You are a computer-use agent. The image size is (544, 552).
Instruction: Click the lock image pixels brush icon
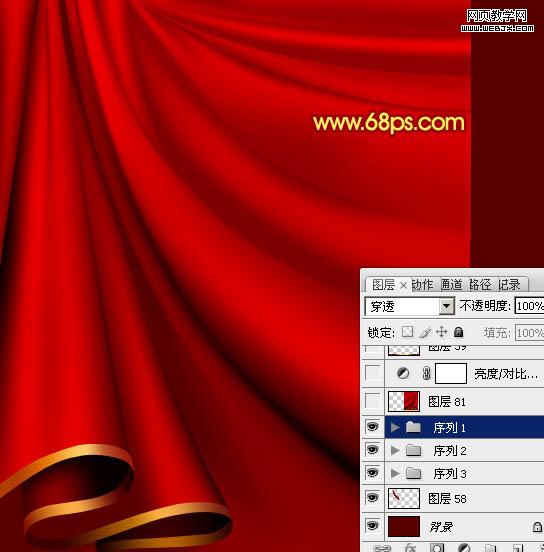coord(425,332)
